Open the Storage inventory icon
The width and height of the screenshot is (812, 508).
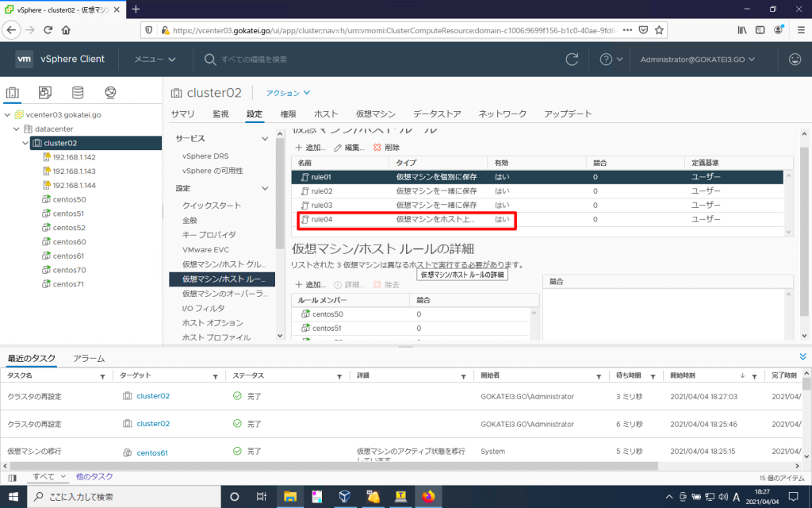click(77, 92)
